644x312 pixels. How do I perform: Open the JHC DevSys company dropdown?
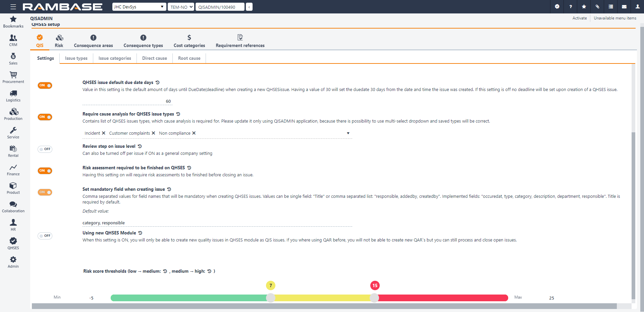point(139,7)
